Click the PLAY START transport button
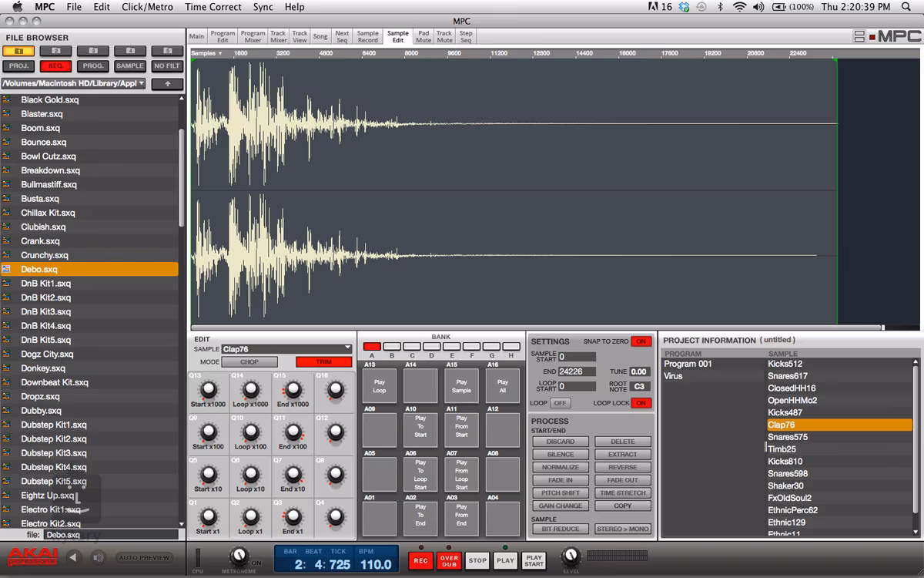The width and height of the screenshot is (924, 578). tap(534, 561)
